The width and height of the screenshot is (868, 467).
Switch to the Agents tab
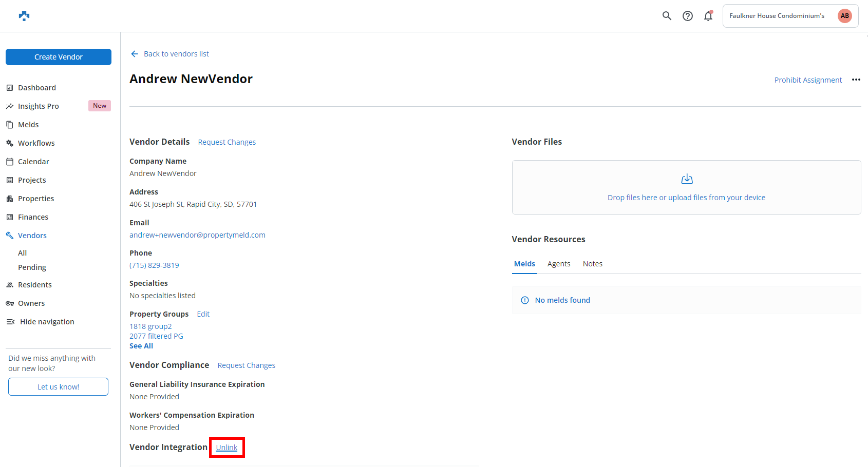point(558,264)
